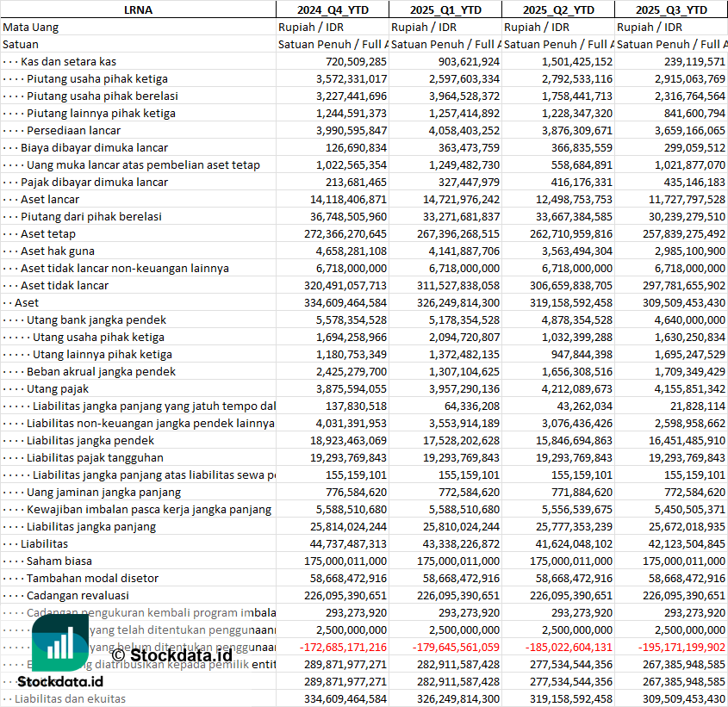
Task: Click value 4,640,000,000 for Utang bank
Action: click(689, 319)
